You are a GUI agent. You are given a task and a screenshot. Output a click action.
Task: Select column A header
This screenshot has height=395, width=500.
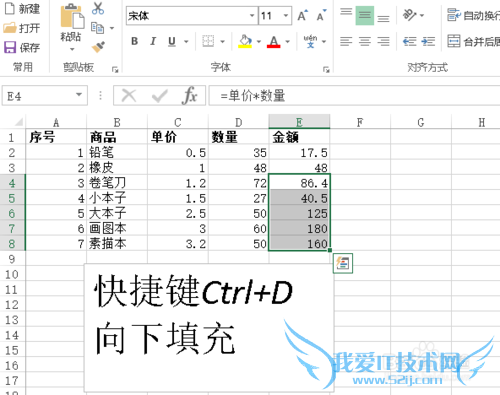coord(56,122)
